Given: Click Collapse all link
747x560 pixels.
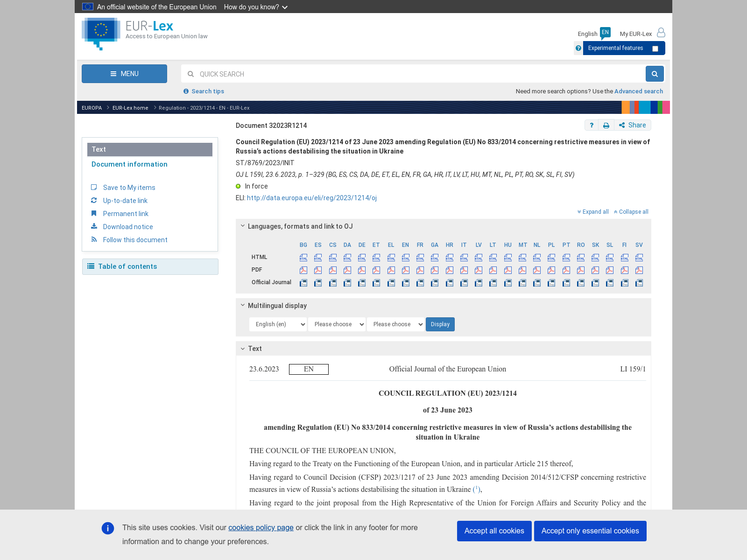Looking at the screenshot, I should 631,212.
